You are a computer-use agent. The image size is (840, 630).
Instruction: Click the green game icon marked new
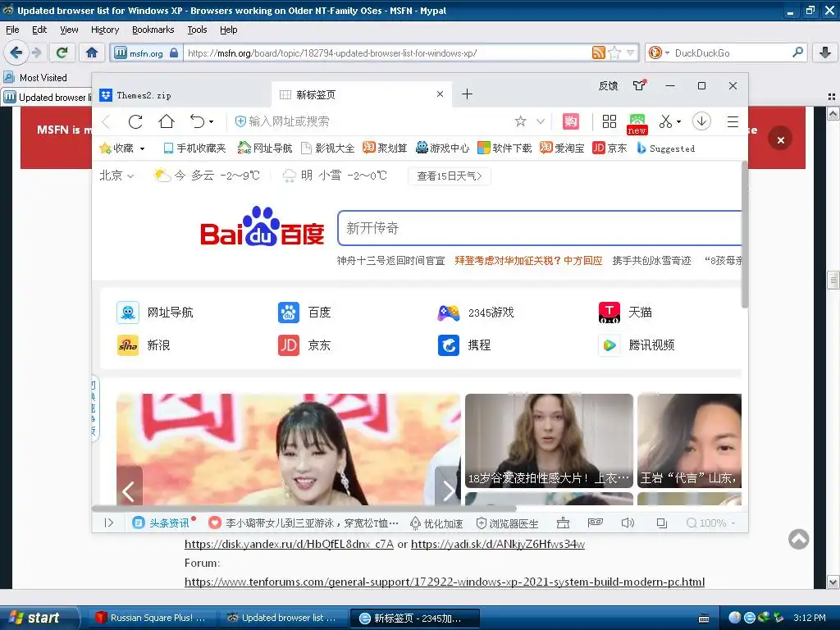click(637, 123)
